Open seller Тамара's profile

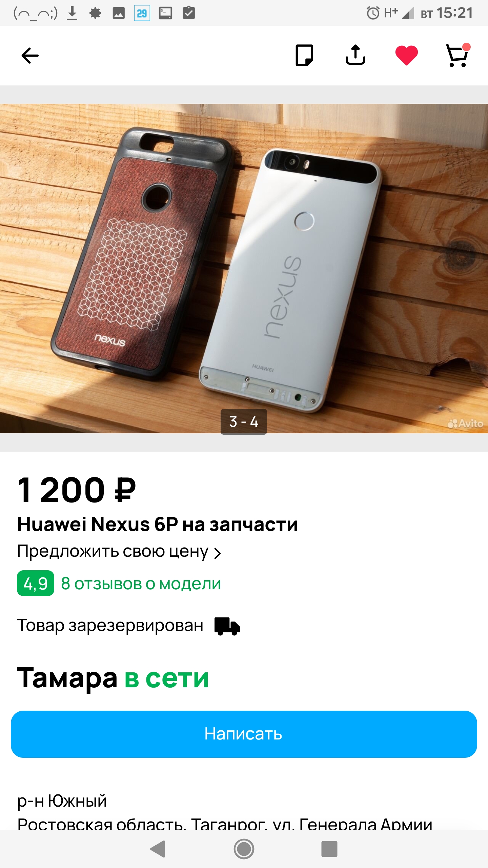[67, 678]
